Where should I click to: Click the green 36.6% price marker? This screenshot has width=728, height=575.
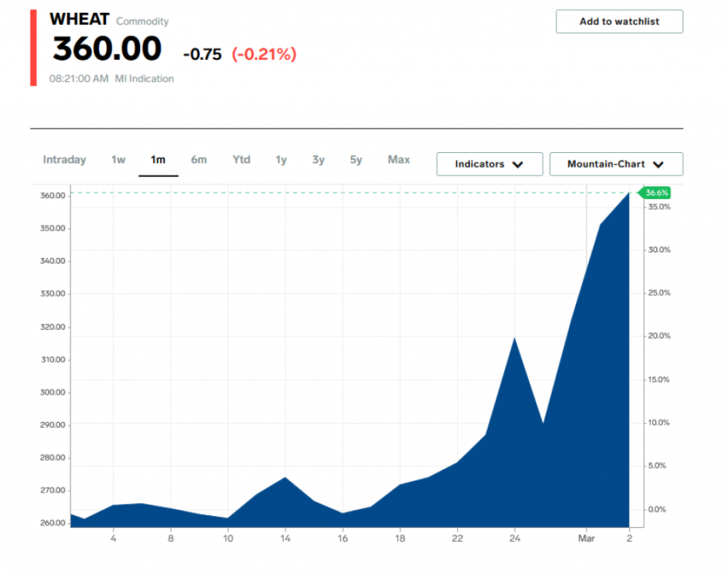pyautogui.click(x=656, y=192)
